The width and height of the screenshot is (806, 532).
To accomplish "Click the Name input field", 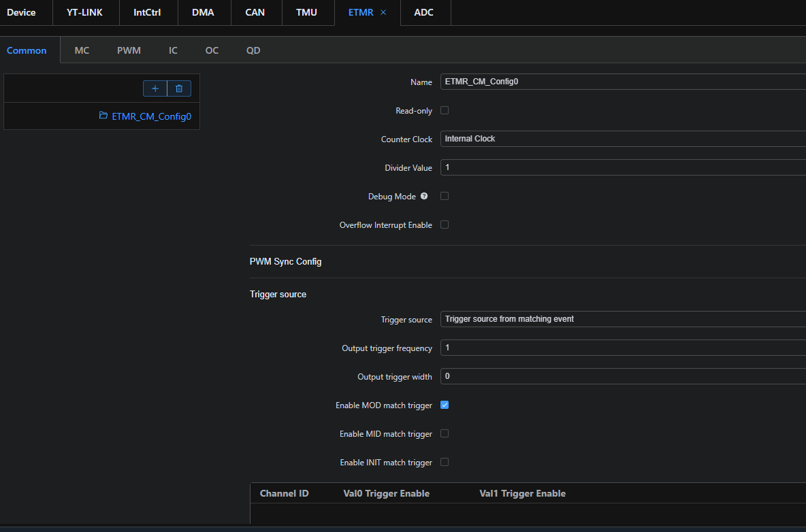I will (623, 82).
